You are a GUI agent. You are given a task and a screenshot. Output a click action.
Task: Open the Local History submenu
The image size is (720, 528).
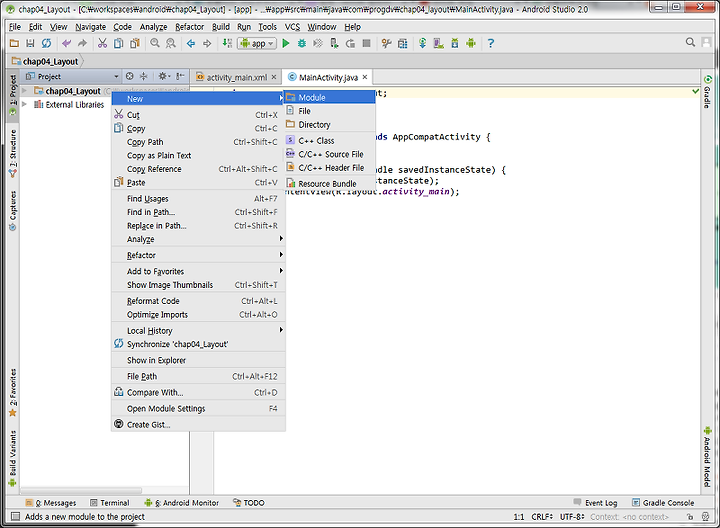click(198, 330)
